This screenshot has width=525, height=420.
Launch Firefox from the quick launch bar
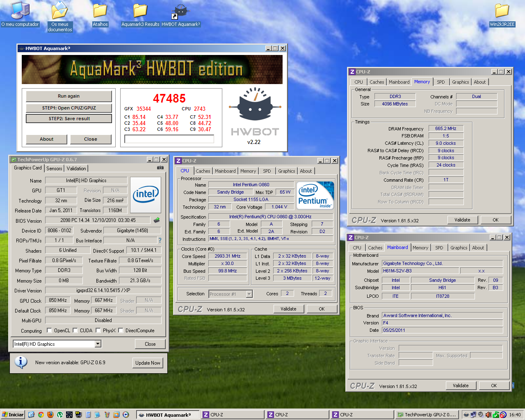tap(50, 415)
